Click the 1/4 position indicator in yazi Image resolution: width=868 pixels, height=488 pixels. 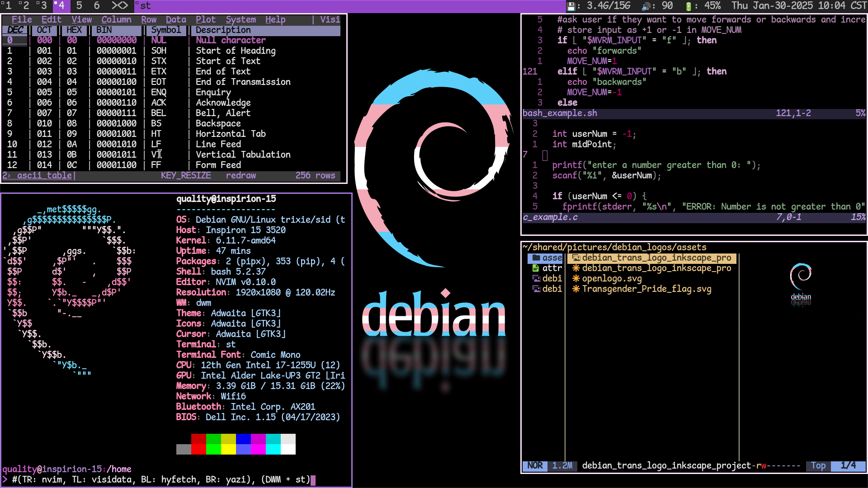click(848, 465)
